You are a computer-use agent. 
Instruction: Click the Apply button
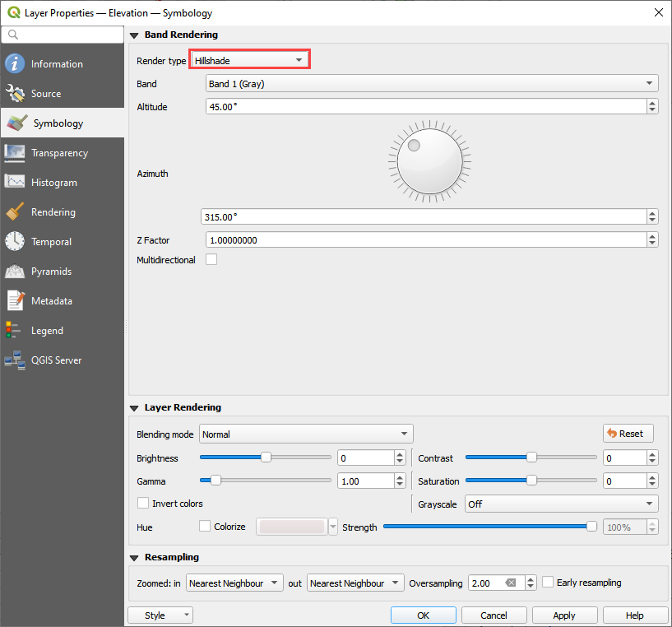point(564,615)
